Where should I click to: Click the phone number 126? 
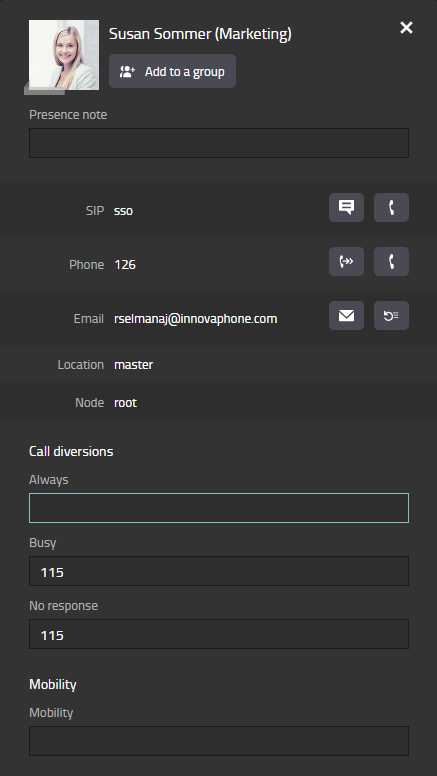click(125, 264)
